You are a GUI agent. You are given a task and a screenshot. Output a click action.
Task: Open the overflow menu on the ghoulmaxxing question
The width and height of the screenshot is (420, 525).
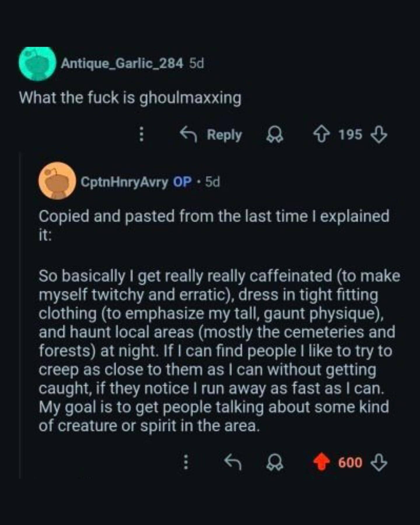coord(141,134)
